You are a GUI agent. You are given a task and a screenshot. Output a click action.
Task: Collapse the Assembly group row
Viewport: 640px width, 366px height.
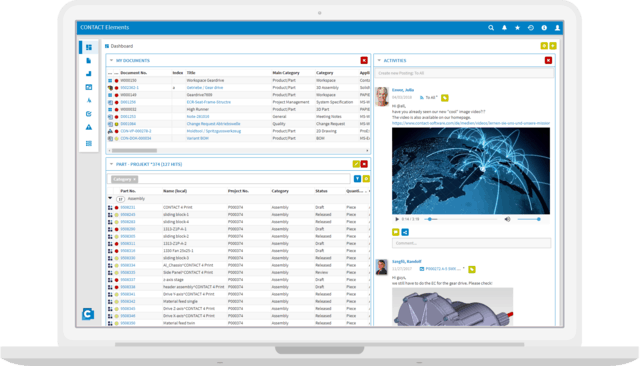point(110,198)
